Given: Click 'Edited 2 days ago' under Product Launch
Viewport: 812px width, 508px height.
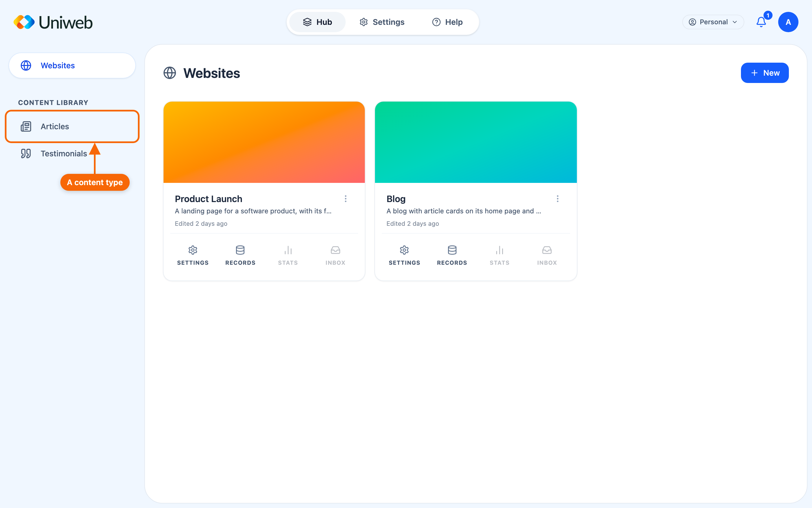Looking at the screenshot, I should click(x=201, y=224).
